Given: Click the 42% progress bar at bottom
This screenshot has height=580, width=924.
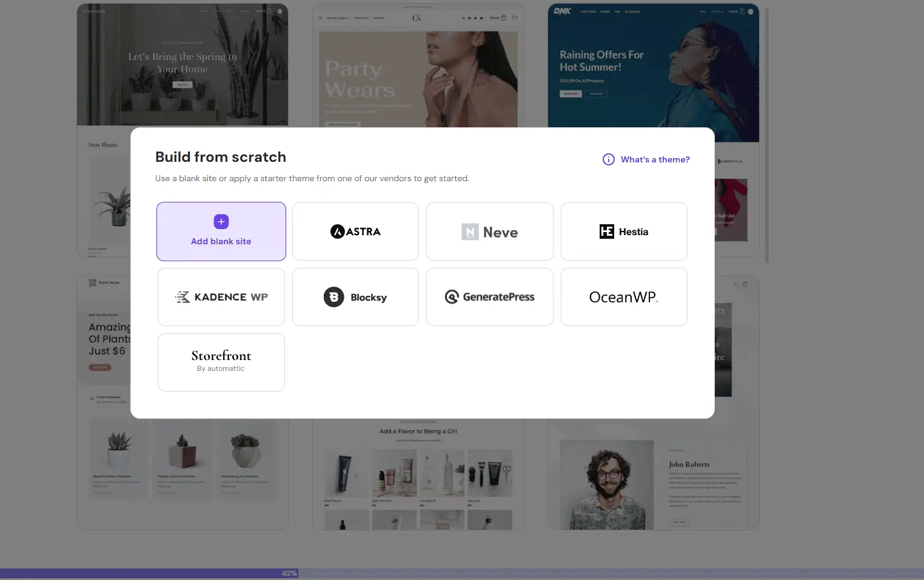Looking at the screenshot, I should [x=462, y=573].
